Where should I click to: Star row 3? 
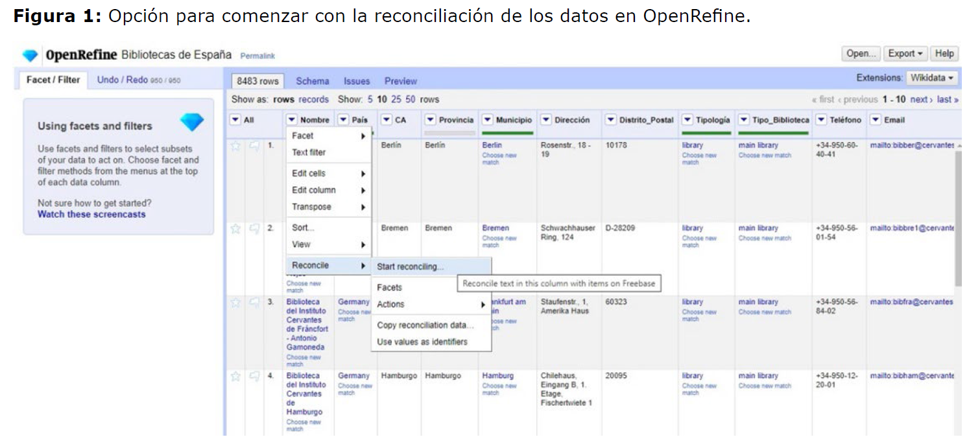(x=236, y=303)
